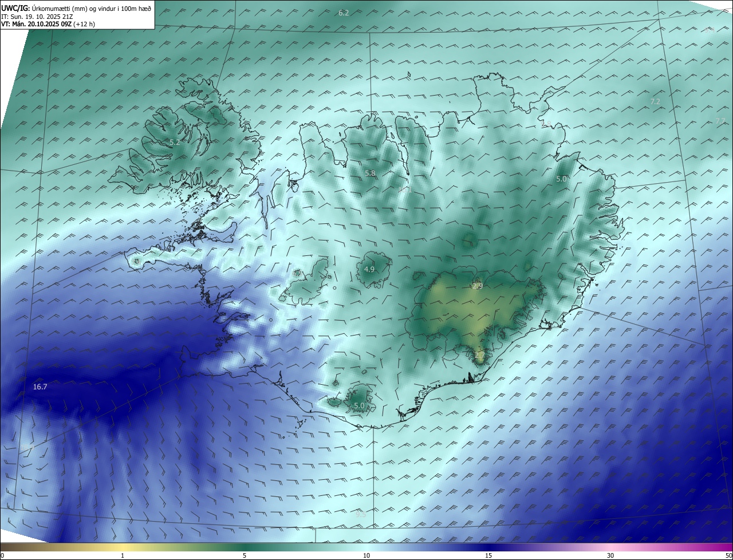
Task: Click the 2.7 value label
Action: pos(480,356)
